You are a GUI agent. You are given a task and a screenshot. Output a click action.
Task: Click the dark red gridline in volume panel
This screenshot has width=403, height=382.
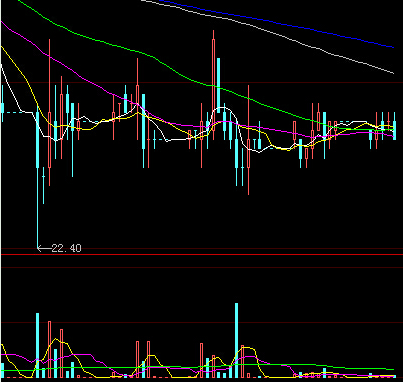click(x=201, y=322)
